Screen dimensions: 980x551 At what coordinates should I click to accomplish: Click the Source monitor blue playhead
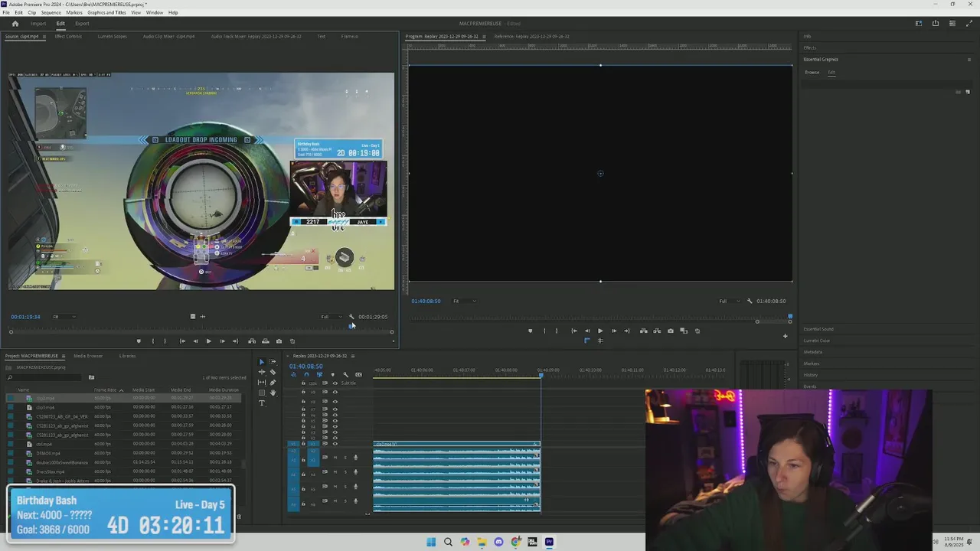click(x=351, y=326)
